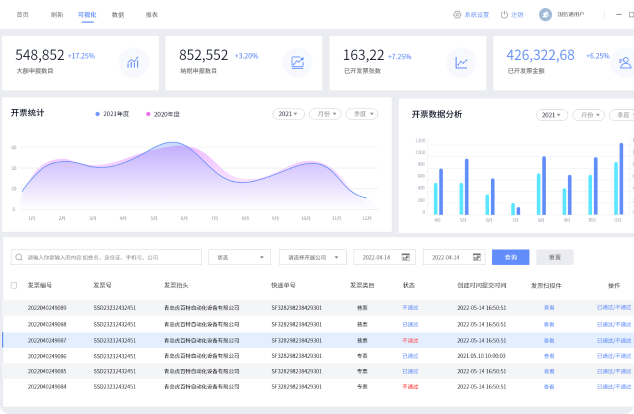Click the blue 查询 button

(510, 257)
